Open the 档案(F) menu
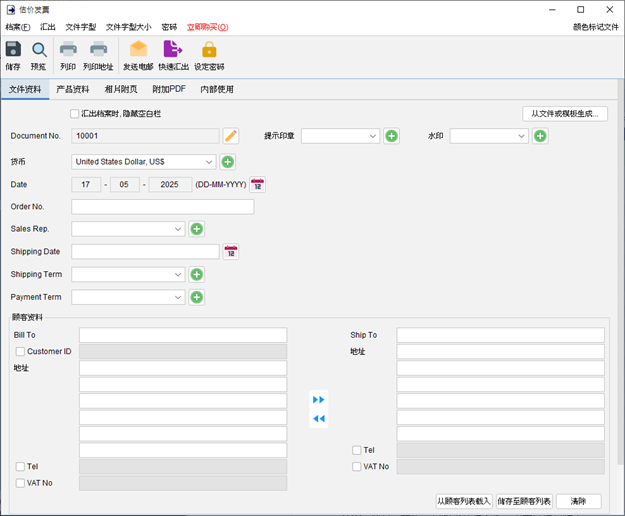The height and width of the screenshot is (516, 625). 18,27
